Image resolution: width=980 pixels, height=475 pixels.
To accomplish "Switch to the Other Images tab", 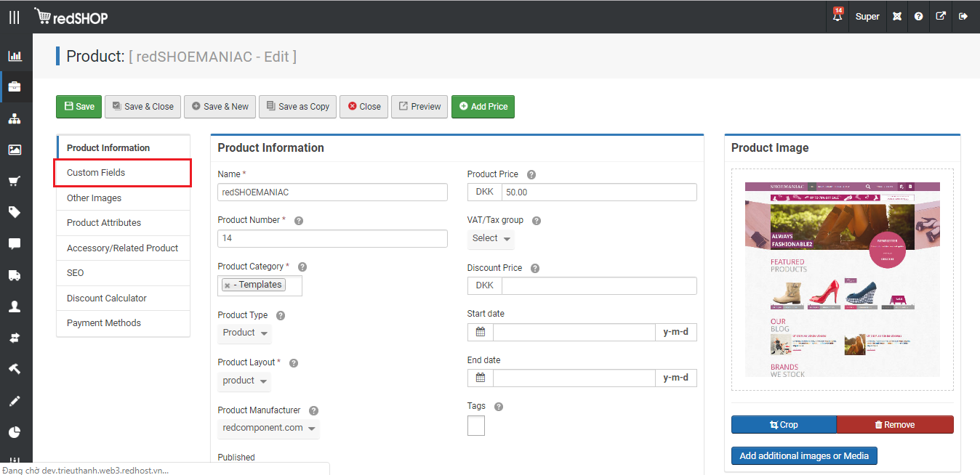I will (123, 198).
